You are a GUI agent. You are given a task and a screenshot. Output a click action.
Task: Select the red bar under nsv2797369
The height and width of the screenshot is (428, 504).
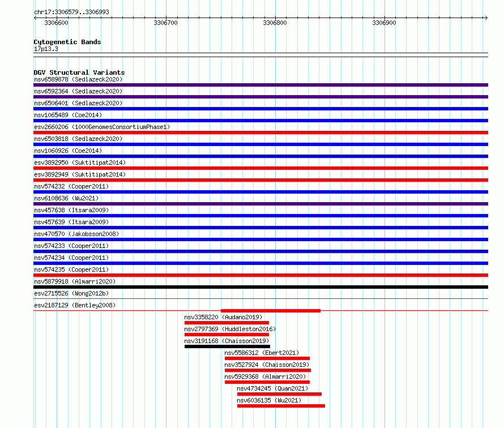click(227, 335)
